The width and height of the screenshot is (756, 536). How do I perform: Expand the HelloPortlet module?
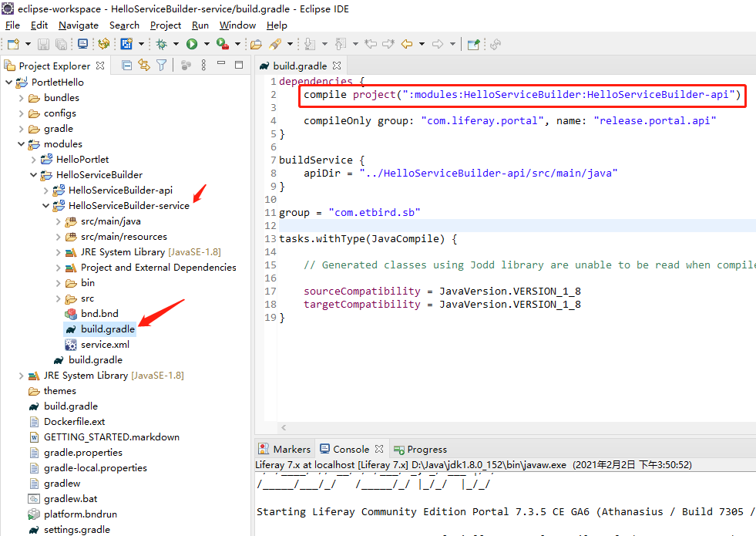coord(34,160)
